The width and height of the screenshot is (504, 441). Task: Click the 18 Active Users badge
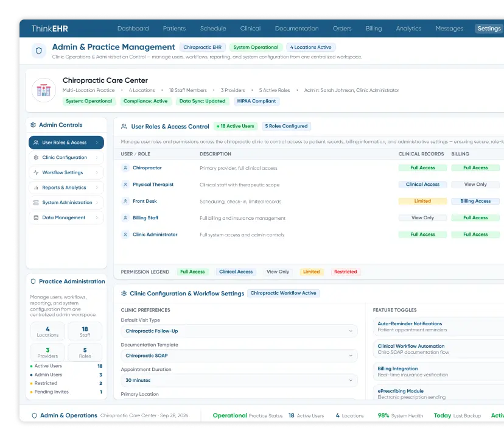click(236, 127)
